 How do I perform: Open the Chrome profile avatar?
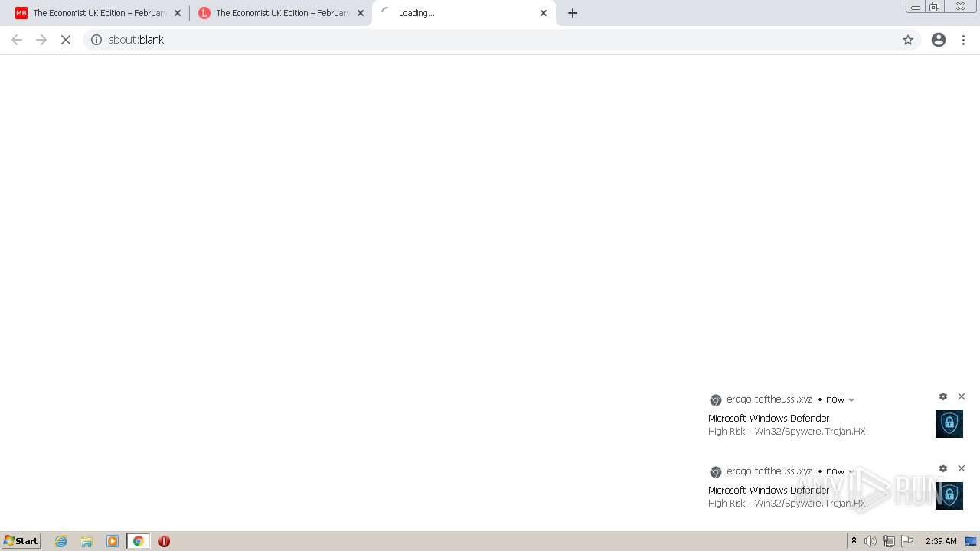pyautogui.click(x=939, y=40)
